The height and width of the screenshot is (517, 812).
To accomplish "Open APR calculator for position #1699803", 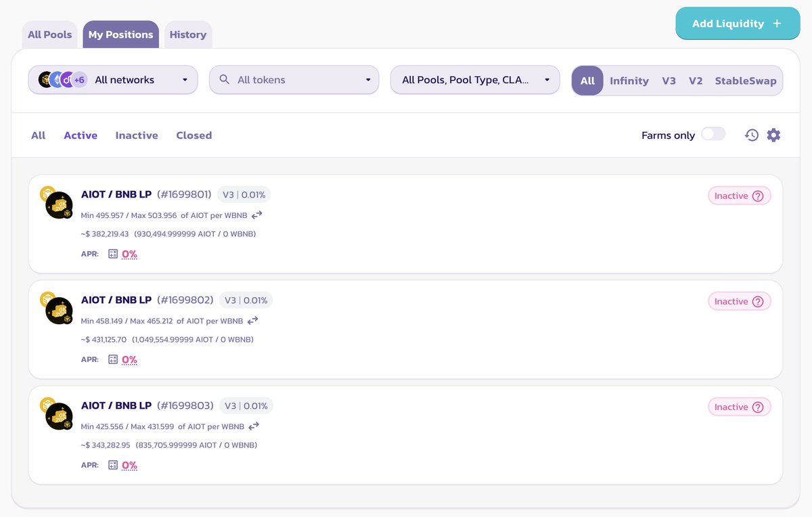I will coord(113,465).
